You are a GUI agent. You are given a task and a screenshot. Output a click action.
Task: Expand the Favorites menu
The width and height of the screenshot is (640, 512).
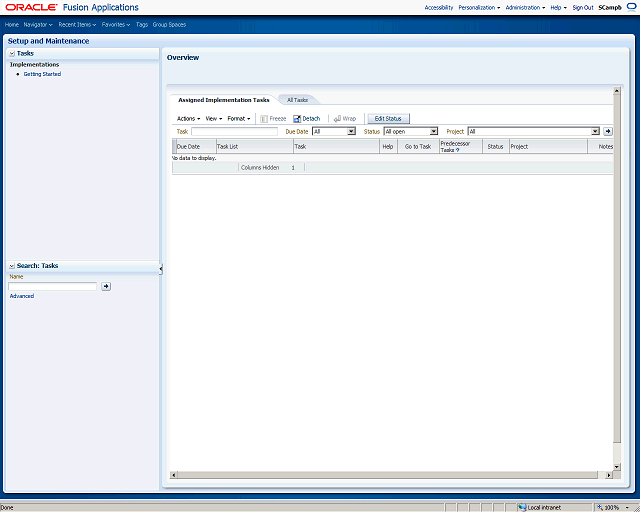[x=116, y=24]
